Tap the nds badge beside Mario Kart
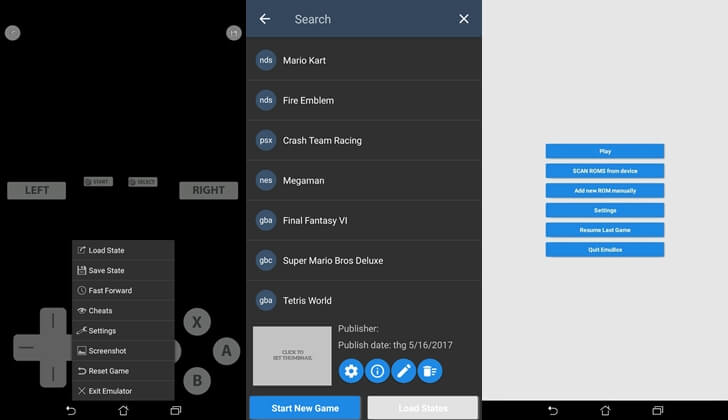This screenshot has width=728, height=420. click(x=266, y=60)
